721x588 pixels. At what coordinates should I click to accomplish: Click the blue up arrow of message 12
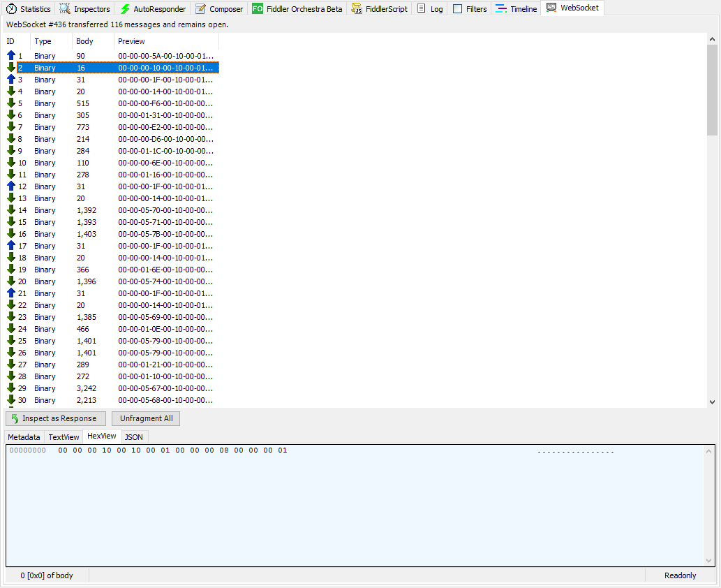coord(11,186)
